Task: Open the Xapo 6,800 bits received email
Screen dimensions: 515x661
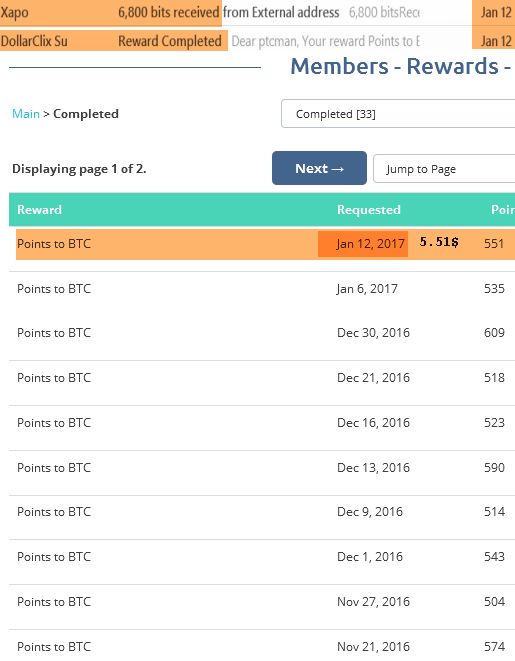Action: tap(258, 12)
